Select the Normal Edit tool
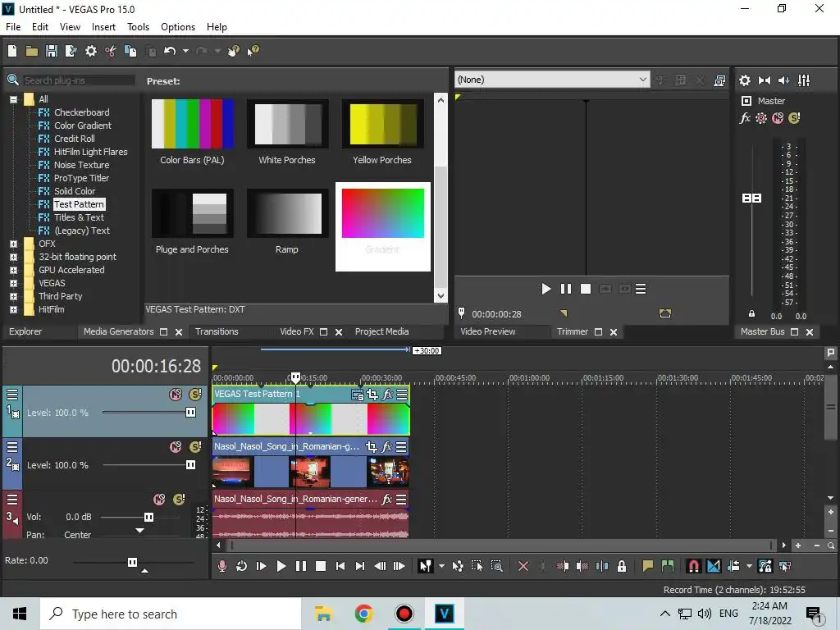The width and height of the screenshot is (840, 630). click(426, 566)
